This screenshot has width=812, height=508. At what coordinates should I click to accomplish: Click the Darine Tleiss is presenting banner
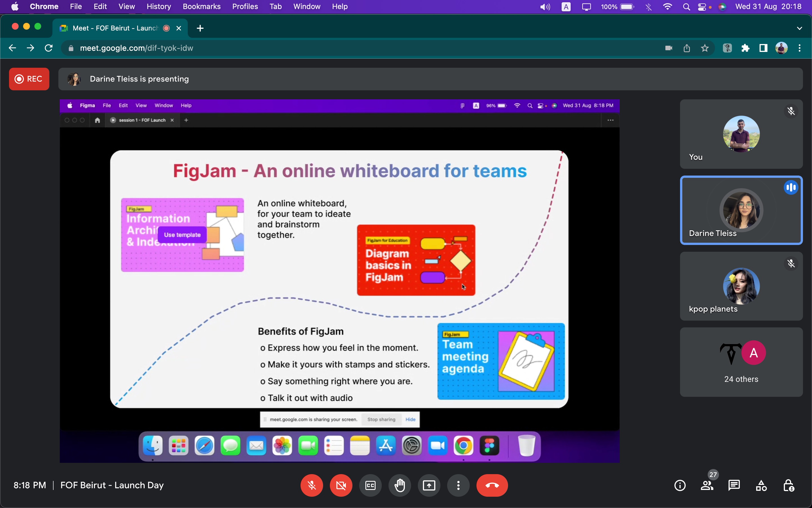pos(431,79)
